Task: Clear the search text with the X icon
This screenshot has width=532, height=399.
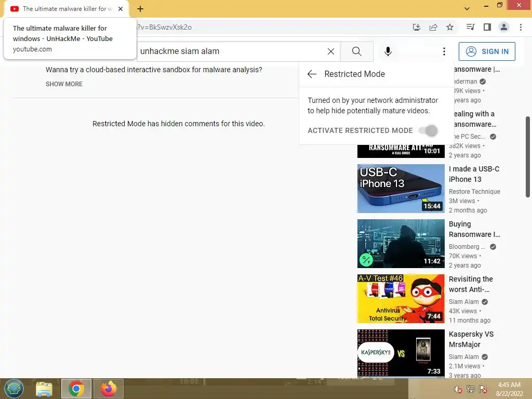Action: click(331, 51)
